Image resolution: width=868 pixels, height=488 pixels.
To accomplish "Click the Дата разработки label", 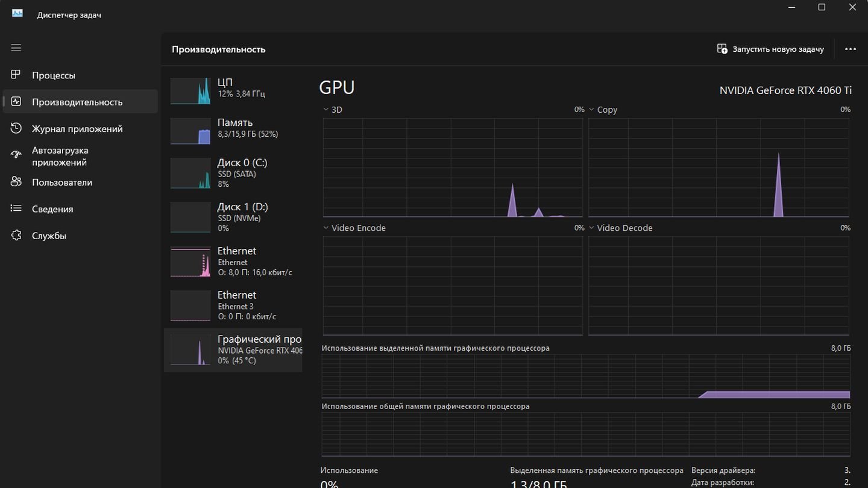I will click(722, 483).
